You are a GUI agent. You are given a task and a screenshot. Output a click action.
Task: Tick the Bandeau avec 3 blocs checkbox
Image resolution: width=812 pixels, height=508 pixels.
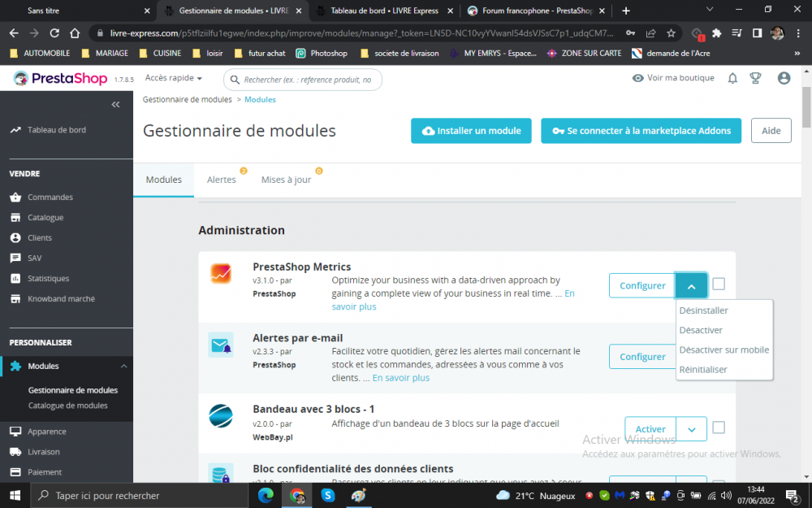click(720, 428)
